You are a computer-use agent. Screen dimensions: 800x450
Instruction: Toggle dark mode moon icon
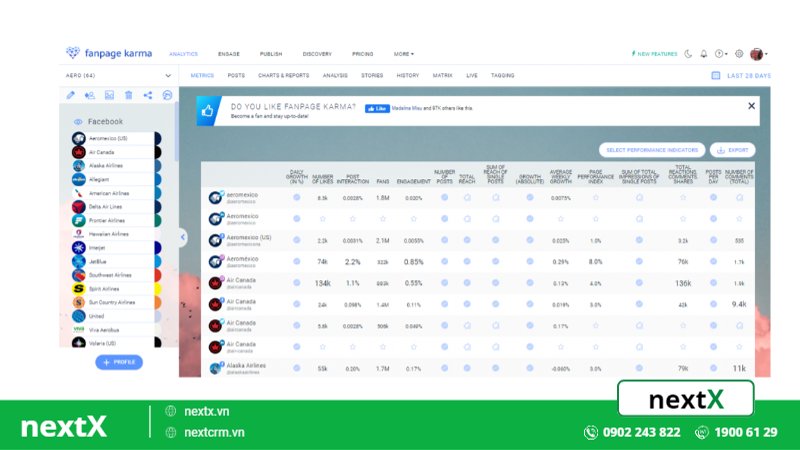tap(688, 54)
